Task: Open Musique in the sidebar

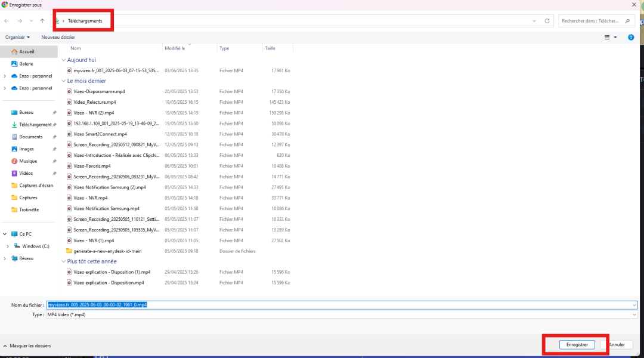Action: tap(29, 161)
